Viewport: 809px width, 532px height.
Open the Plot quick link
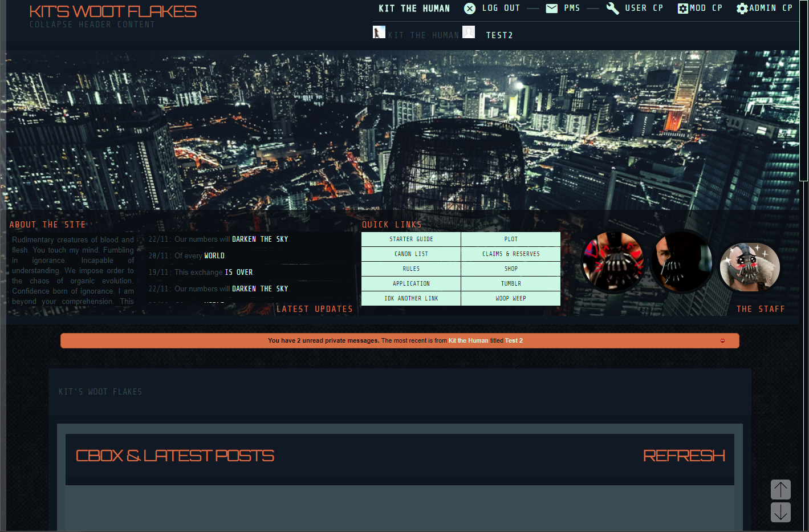pos(511,239)
